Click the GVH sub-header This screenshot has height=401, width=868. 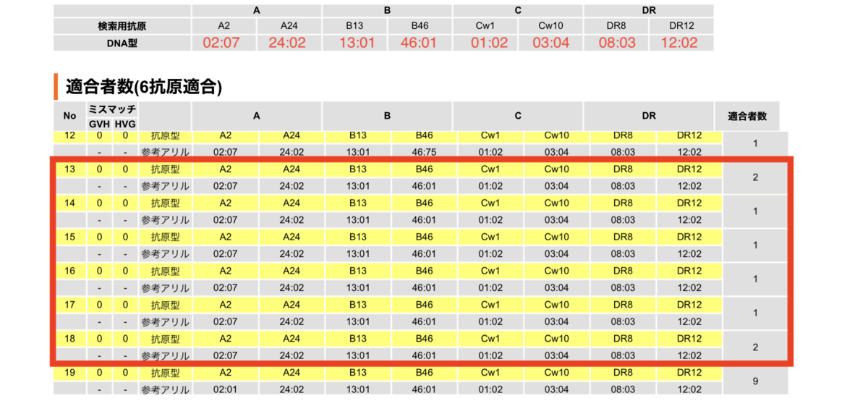[x=100, y=124]
